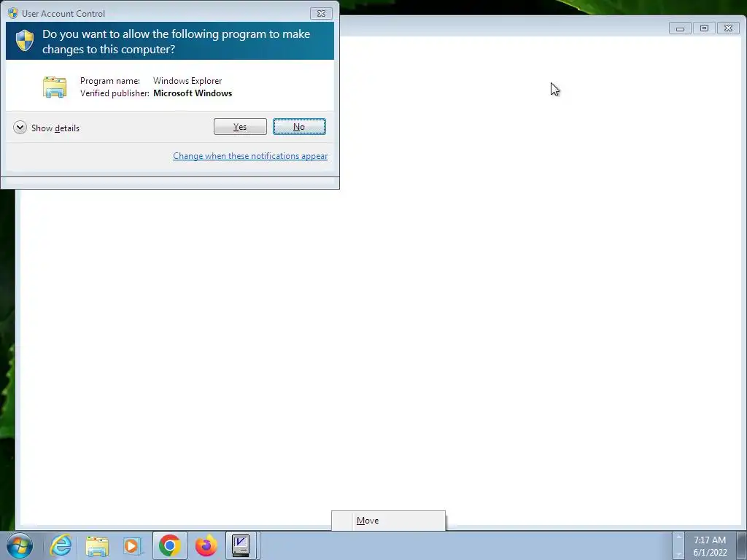The image size is (747, 560).
Task: Click the 'Windows Explorer' program name text
Action: tap(187, 81)
